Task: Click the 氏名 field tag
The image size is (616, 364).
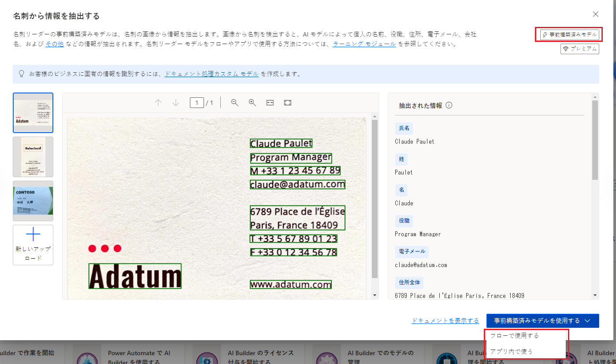Action: [404, 128]
